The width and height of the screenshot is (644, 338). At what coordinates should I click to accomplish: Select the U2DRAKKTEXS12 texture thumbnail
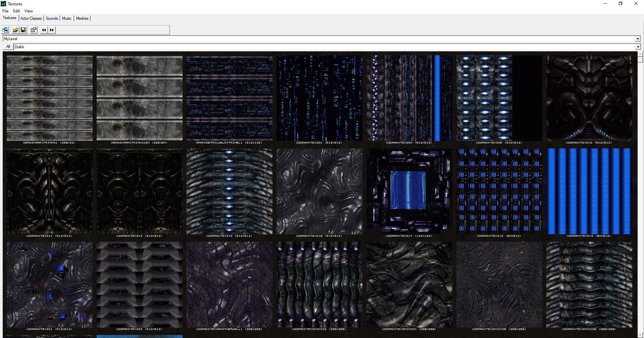(140, 191)
